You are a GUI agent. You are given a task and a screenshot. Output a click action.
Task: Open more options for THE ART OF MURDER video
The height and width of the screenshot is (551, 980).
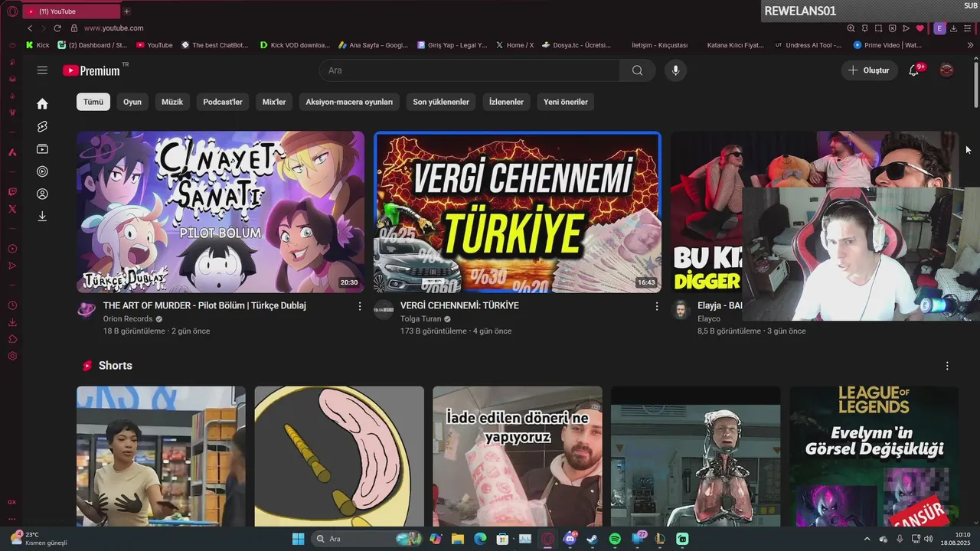360,306
